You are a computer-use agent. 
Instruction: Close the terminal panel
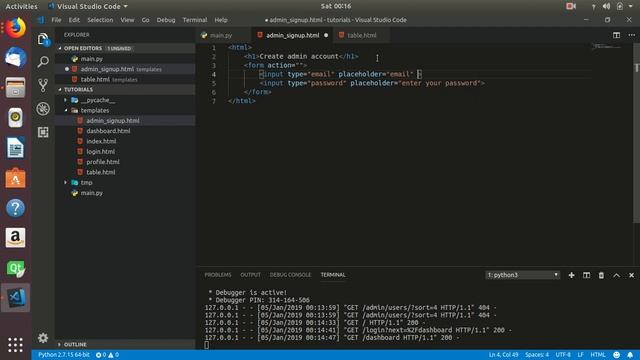[631, 276]
